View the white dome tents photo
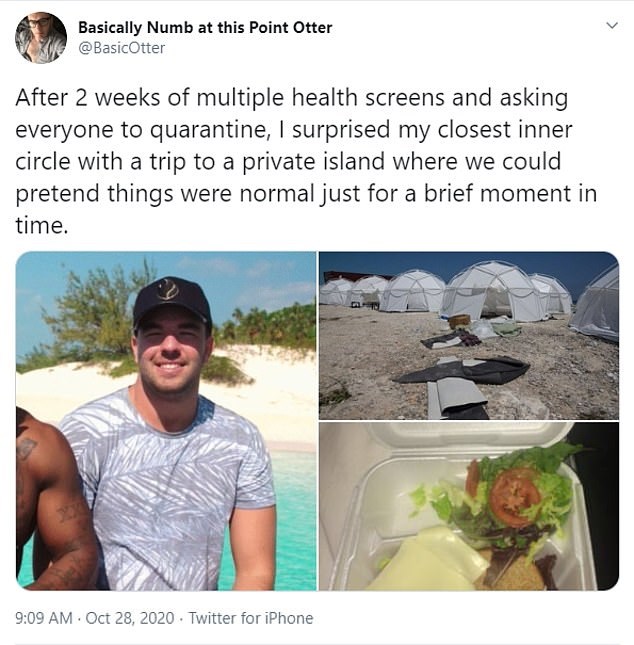The image size is (634, 645). [468, 334]
